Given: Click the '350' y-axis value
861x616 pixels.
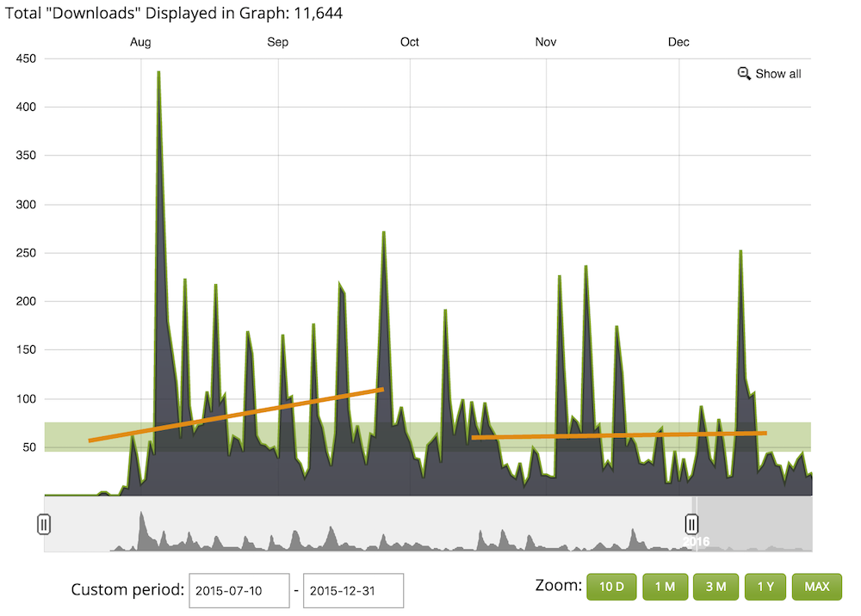Looking at the screenshot, I should point(26,155).
